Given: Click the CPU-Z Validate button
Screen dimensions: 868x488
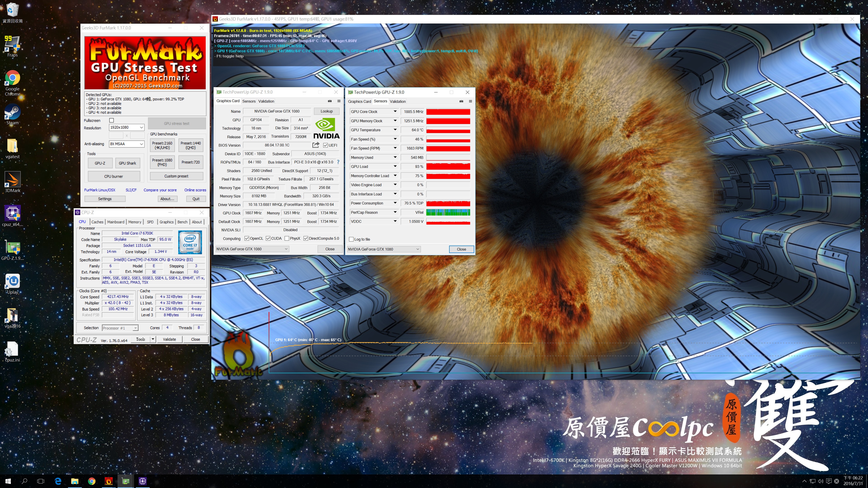Looking at the screenshot, I should click(x=170, y=339).
